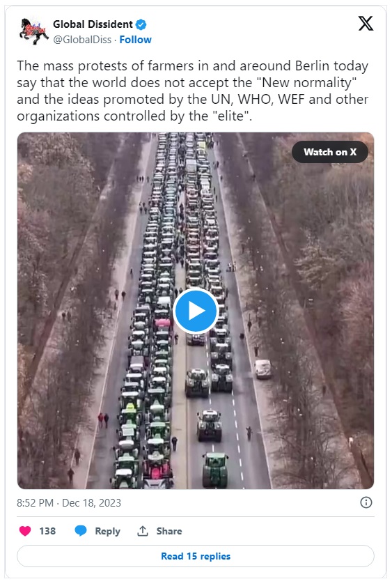The image size is (392, 586).
Task: Click the tweet text about Berlin farmers
Action: coord(193,91)
